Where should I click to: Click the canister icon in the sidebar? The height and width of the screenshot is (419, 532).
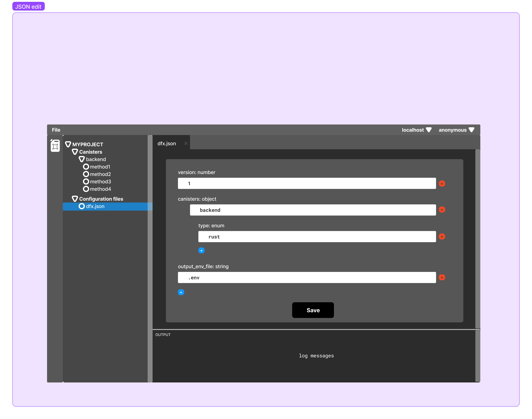(x=55, y=146)
